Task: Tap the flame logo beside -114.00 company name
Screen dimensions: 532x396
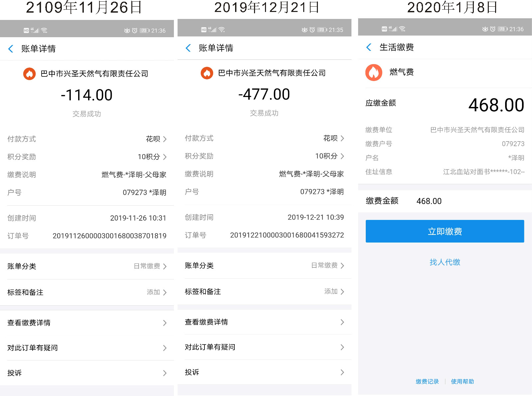Action: [29, 74]
